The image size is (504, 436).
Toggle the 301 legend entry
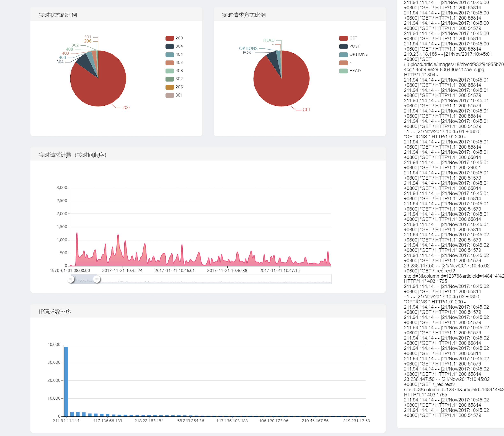tap(170, 95)
